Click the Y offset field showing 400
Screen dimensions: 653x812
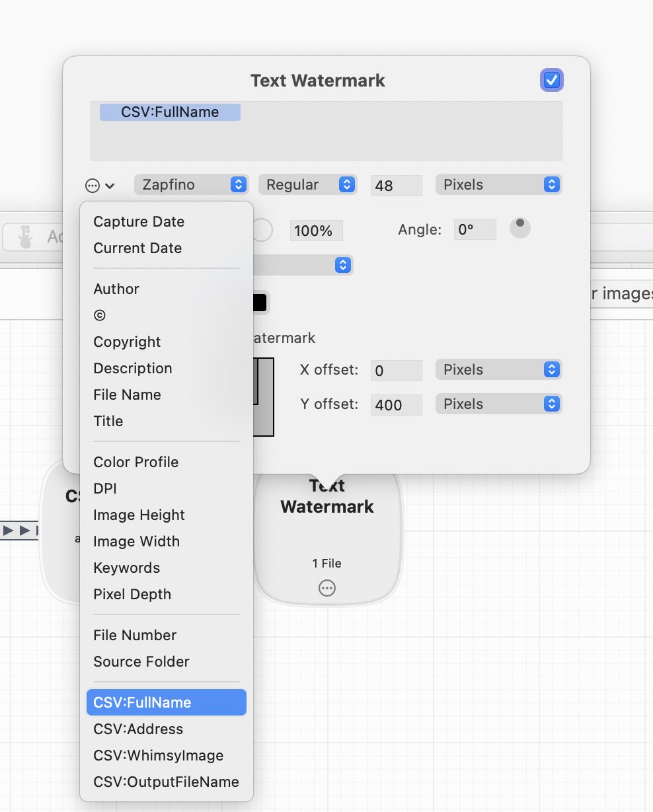coord(396,405)
